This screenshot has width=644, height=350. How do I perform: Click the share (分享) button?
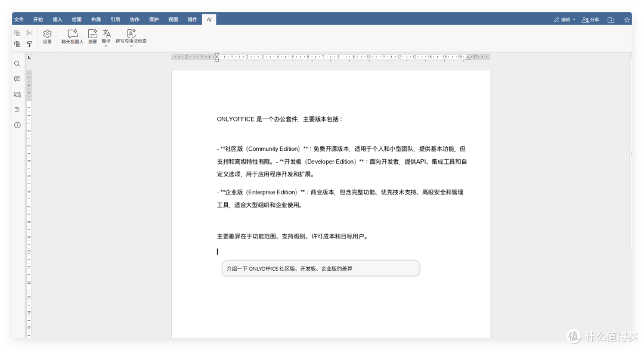590,20
